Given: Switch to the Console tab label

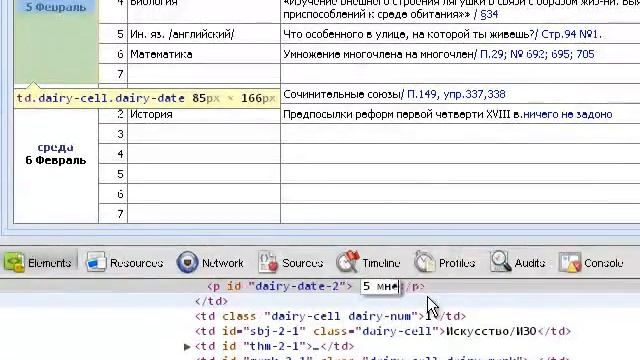Looking at the screenshot, I should click(x=604, y=263).
